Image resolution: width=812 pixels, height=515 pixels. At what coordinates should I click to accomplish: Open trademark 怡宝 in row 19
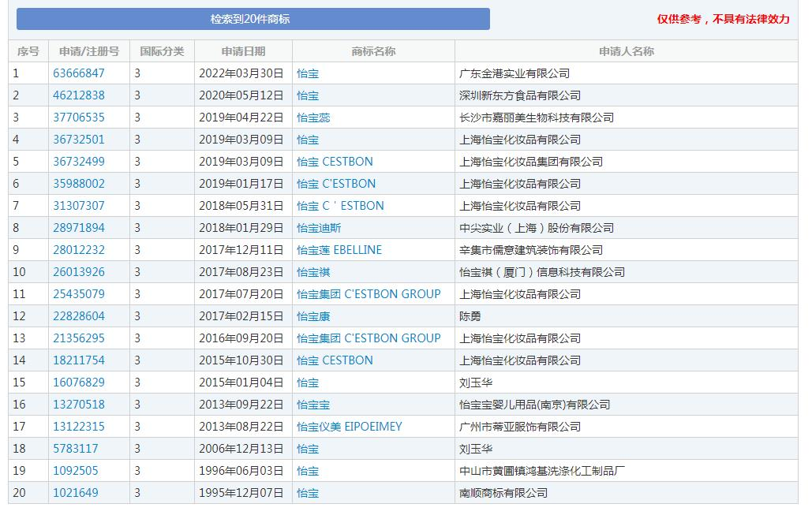tap(308, 471)
